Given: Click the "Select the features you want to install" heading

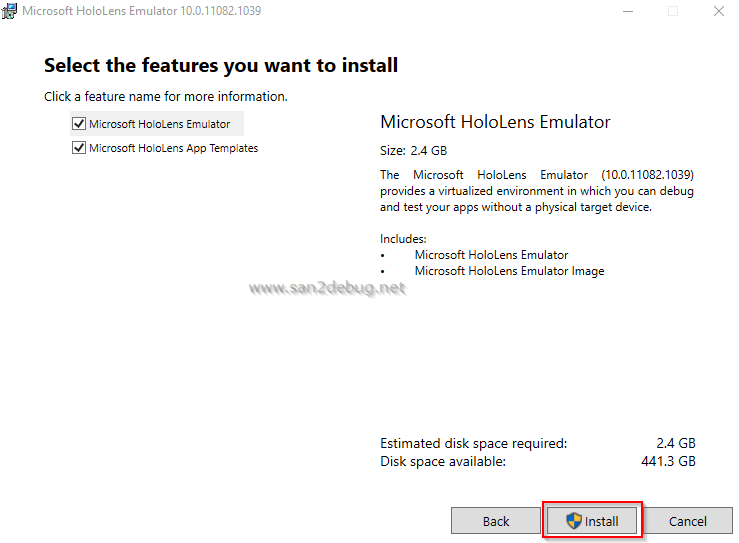Looking at the screenshot, I should [x=221, y=66].
